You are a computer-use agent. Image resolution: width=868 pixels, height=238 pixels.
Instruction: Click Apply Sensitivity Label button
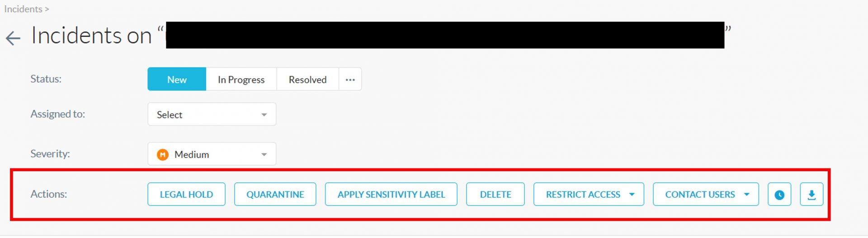tap(391, 195)
